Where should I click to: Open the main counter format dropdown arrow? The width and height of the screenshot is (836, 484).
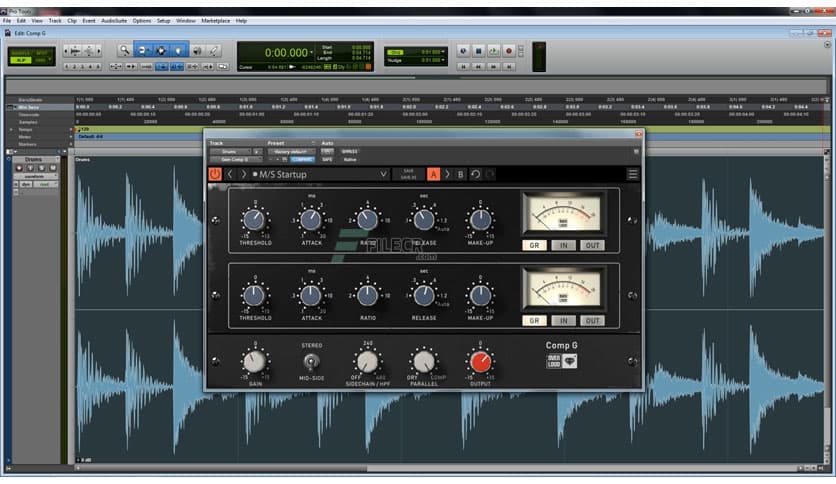312,53
